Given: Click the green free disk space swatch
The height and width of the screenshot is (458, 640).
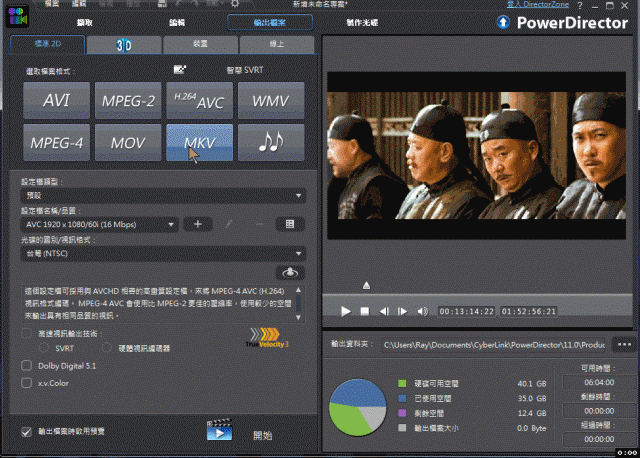Looking at the screenshot, I should (x=402, y=383).
